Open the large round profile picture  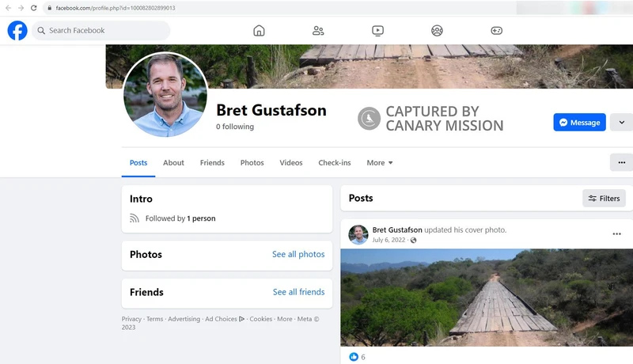click(x=165, y=94)
